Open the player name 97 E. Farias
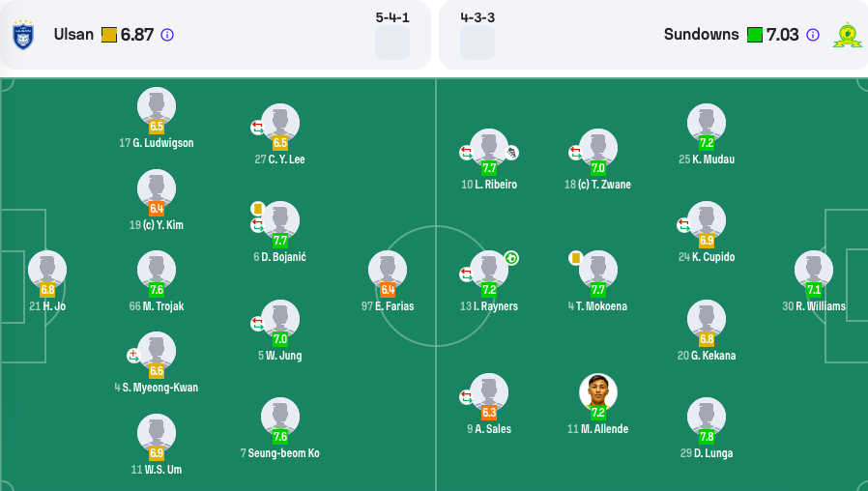The image size is (868, 491). 388,306
